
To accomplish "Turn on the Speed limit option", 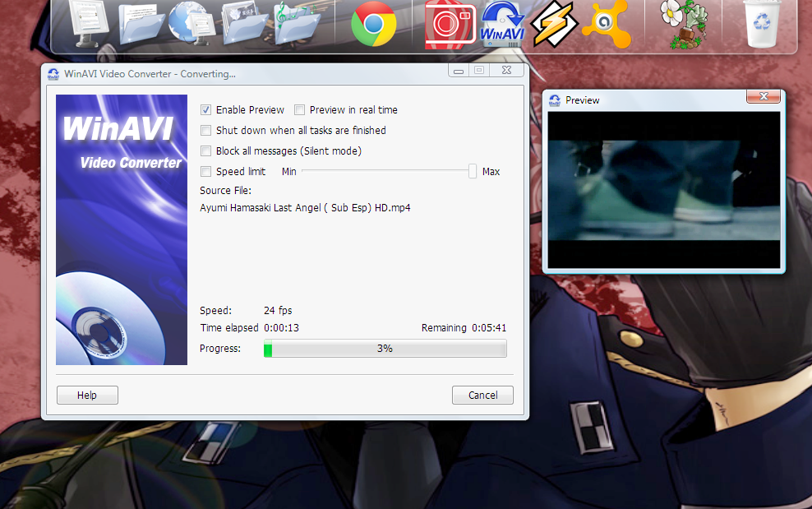I will click(x=206, y=171).
